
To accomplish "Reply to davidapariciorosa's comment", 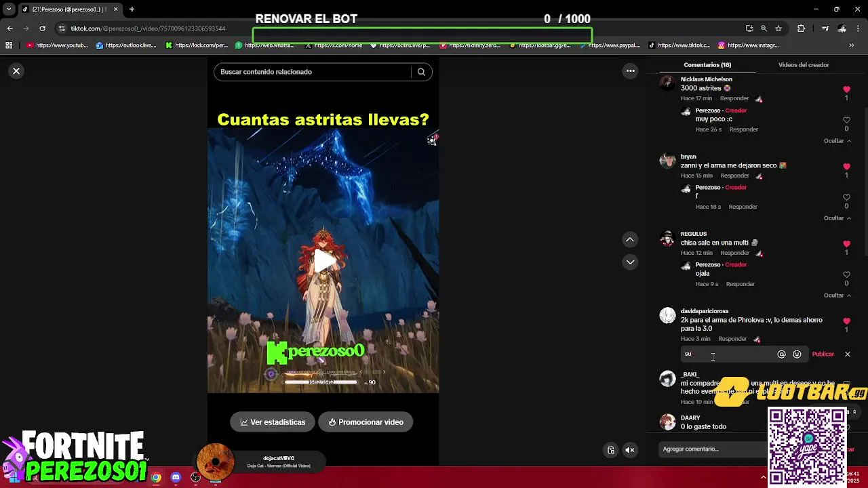I will tap(732, 339).
